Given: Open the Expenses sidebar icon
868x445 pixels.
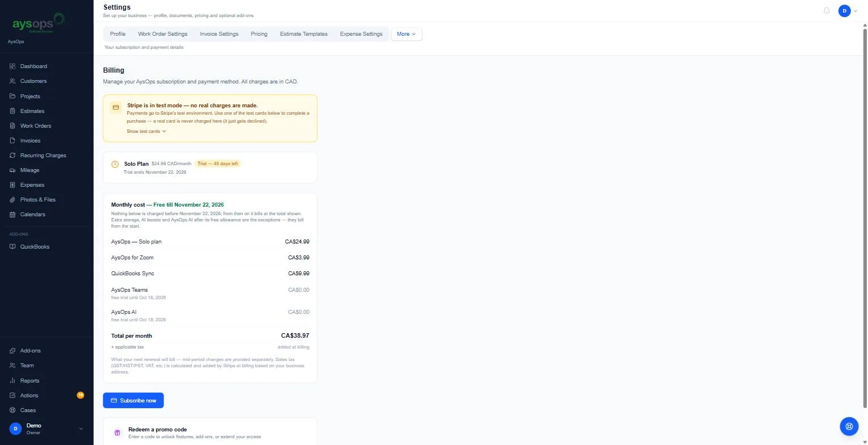Looking at the screenshot, I should tap(12, 185).
